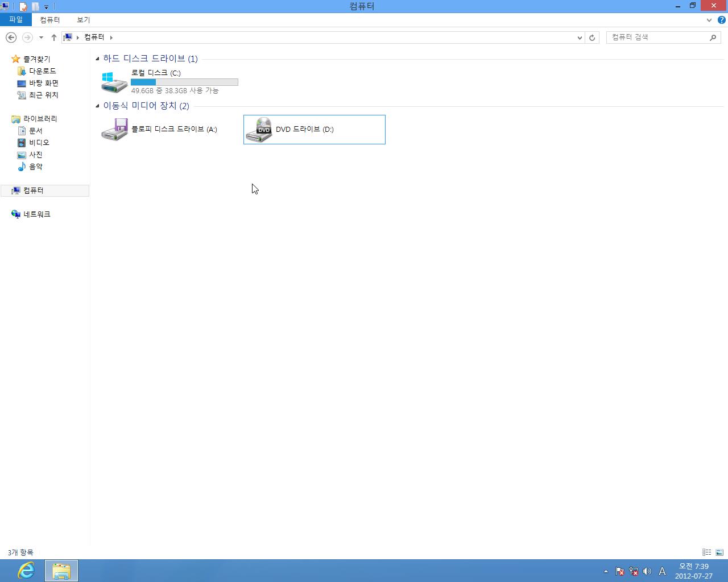This screenshot has width=728, height=582.
Task: Open the 사진 library
Action: tap(36, 155)
